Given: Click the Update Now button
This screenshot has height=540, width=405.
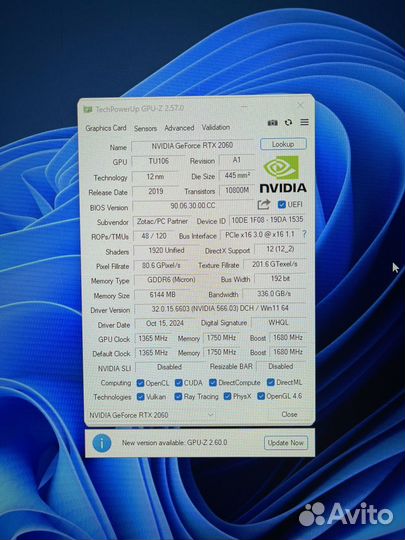Looking at the screenshot, I should (x=285, y=443).
